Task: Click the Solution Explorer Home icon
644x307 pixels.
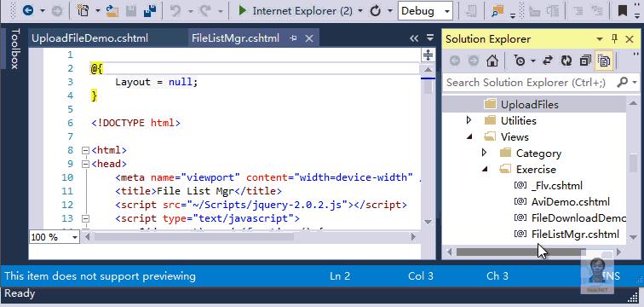Action: (x=492, y=61)
